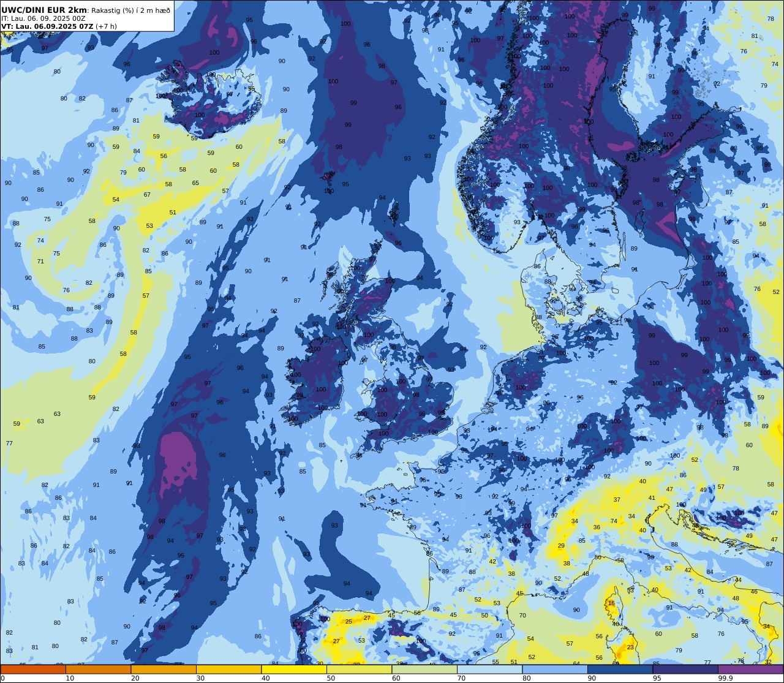Click the humidity value '36' over the Alps
784x683 pixels.
[x=597, y=527]
